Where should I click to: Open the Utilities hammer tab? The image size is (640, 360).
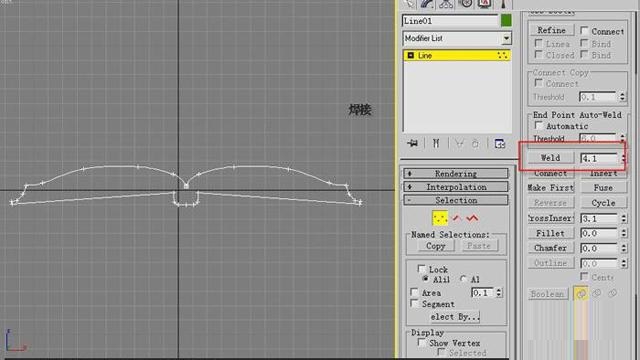point(503,4)
